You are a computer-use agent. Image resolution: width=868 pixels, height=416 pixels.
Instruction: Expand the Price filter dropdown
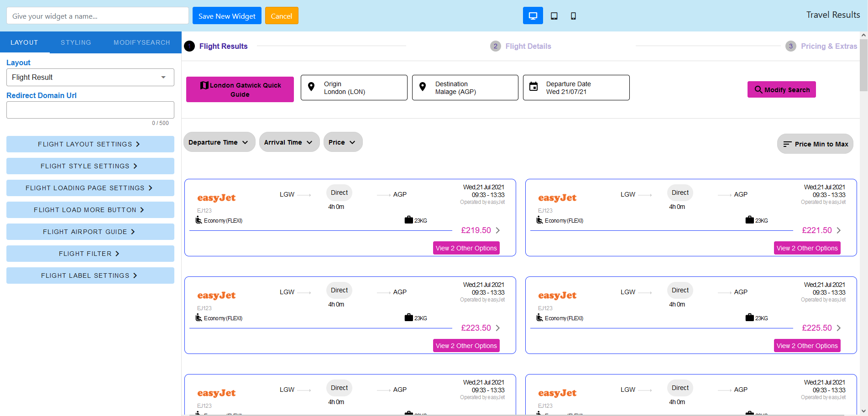[x=343, y=142]
